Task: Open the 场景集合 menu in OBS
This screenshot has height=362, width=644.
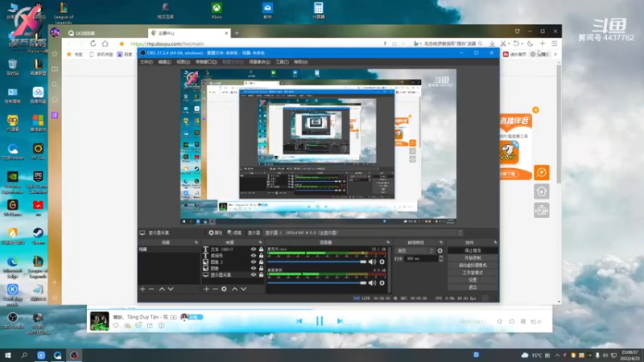Action: (x=259, y=62)
